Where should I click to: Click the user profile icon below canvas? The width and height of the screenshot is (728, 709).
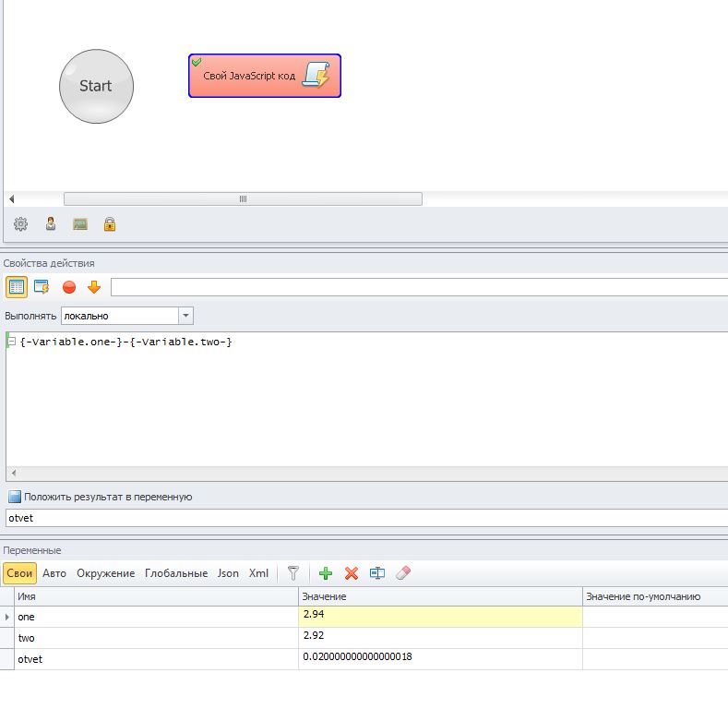(51, 224)
